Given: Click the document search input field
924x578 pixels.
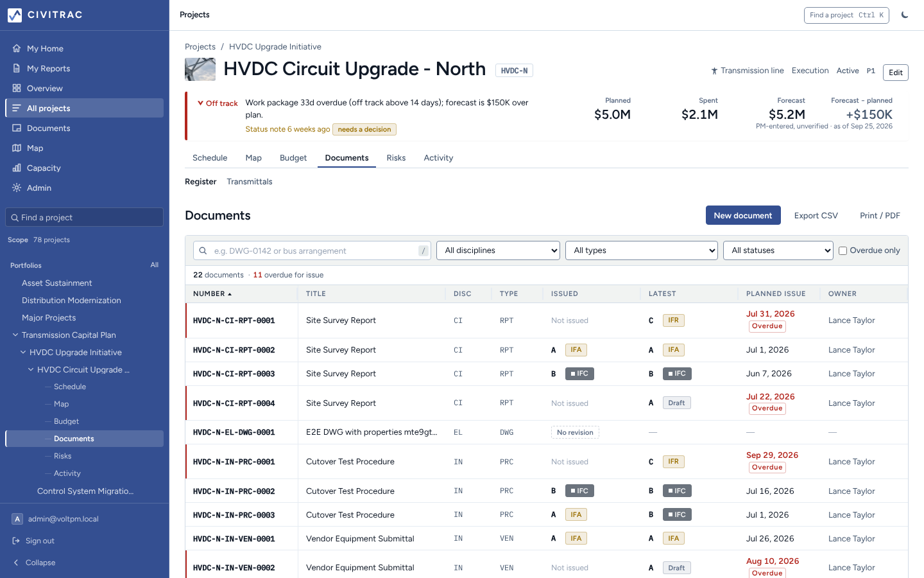Looking at the screenshot, I should 312,250.
